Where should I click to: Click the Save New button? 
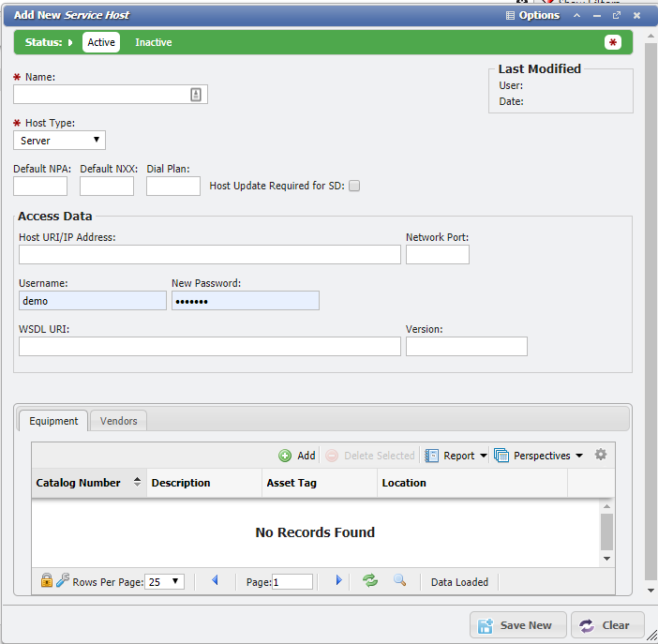tap(516, 625)
